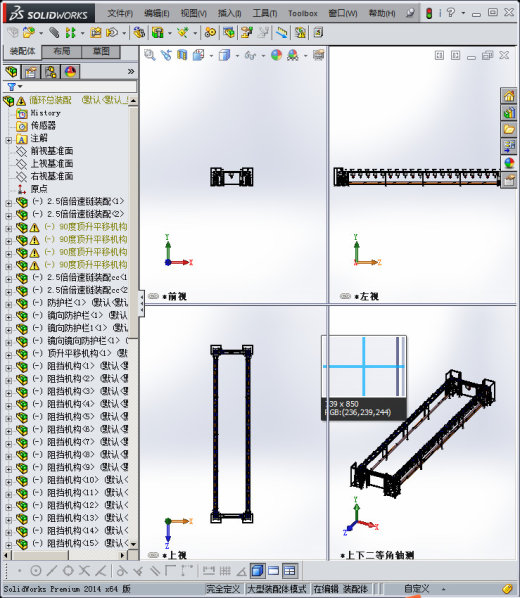This screenshot has width=520, height=598.
Task: Click the Linear Component Pattern icon
Action: coord(70,32)
